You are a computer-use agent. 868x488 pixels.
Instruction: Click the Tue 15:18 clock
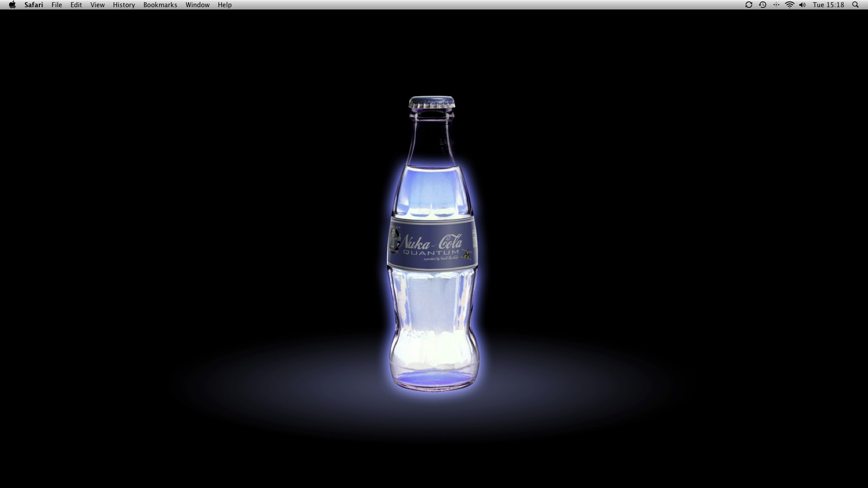(x=828, y=5)
